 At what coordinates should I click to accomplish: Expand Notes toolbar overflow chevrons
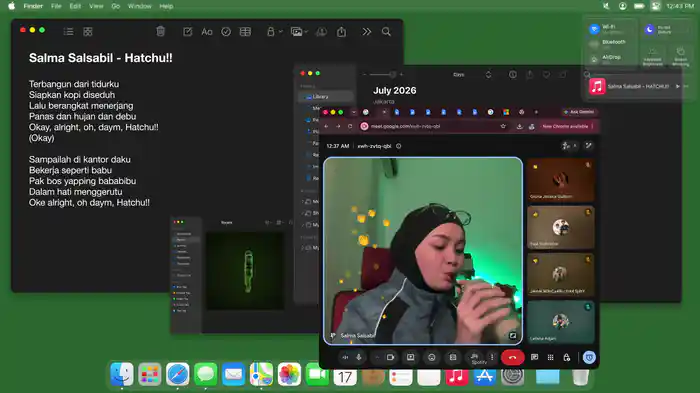[367, 32]
